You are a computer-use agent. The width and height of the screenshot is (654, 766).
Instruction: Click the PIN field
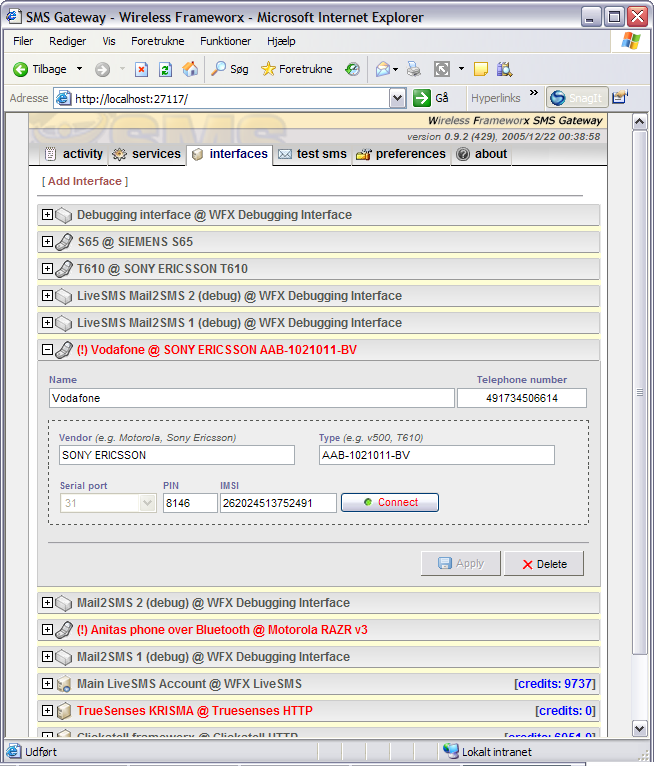tap(190, 503)
